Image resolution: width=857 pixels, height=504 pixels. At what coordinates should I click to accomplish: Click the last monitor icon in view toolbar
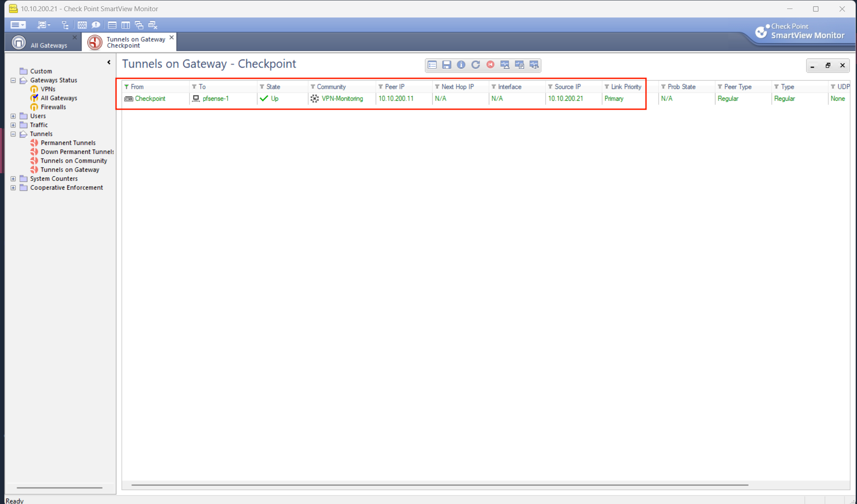pyautogui.click(x=534, y=65)
